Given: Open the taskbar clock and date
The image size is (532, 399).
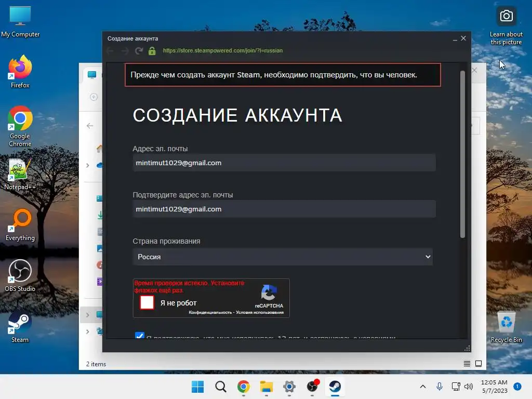Looking at the screenshot, I should (494, 387).
